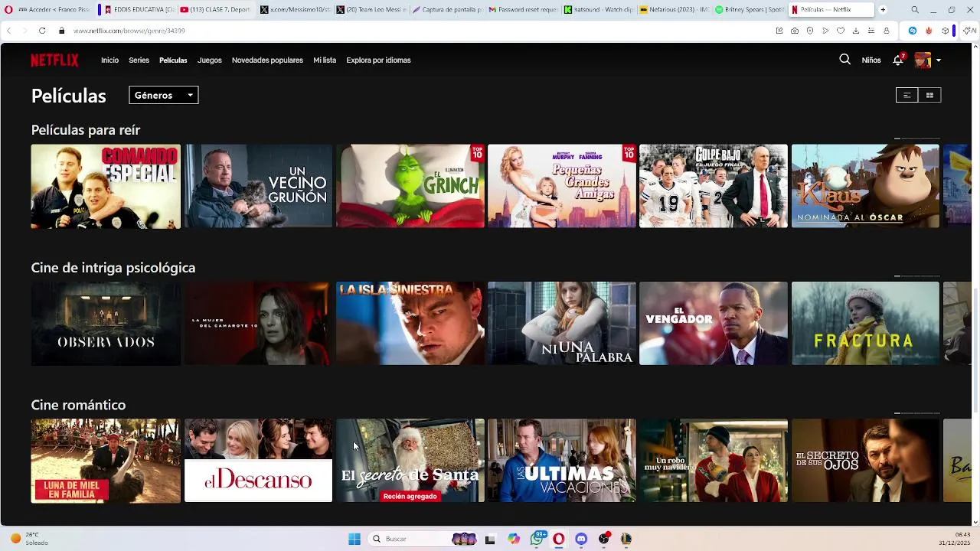The width and height of the screenshot is (980, 551).
Task: Open La mujer del camarote 10 thumbnail
Action: pos(258,323)
